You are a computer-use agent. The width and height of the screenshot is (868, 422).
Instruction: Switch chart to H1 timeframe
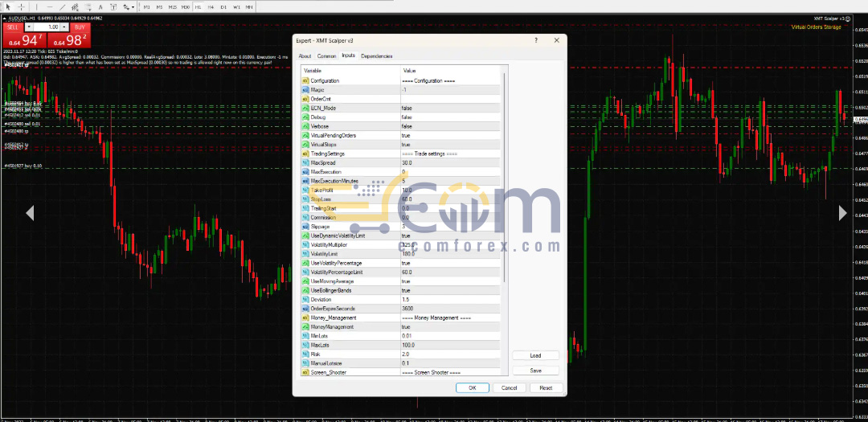coord(199,7)
